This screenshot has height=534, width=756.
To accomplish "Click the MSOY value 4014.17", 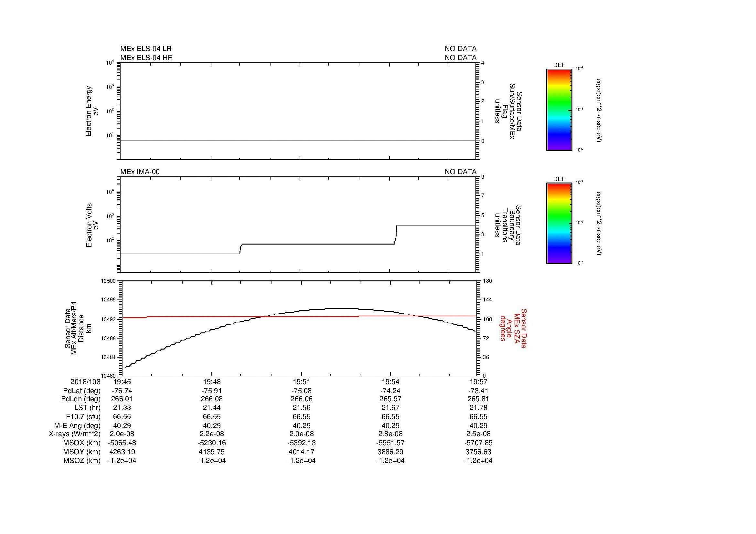I will 301,452.
